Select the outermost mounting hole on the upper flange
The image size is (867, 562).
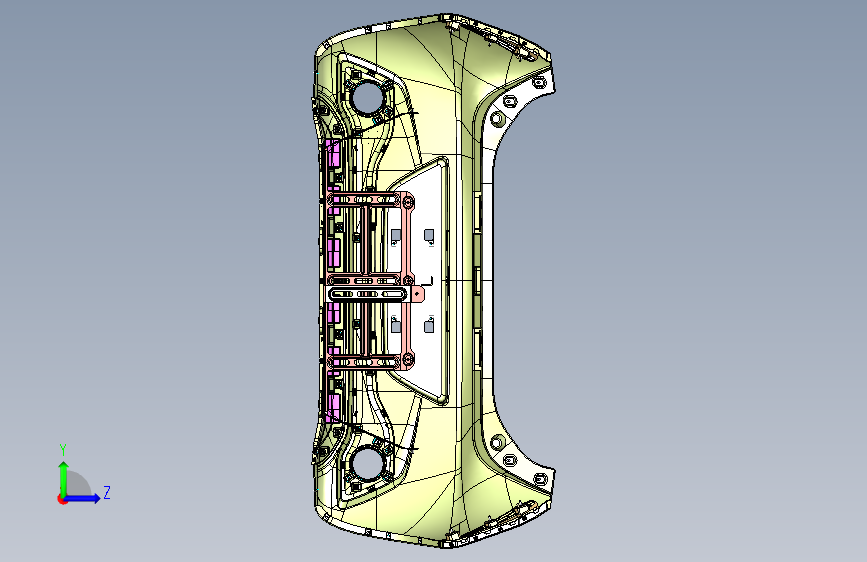[539, 82]
